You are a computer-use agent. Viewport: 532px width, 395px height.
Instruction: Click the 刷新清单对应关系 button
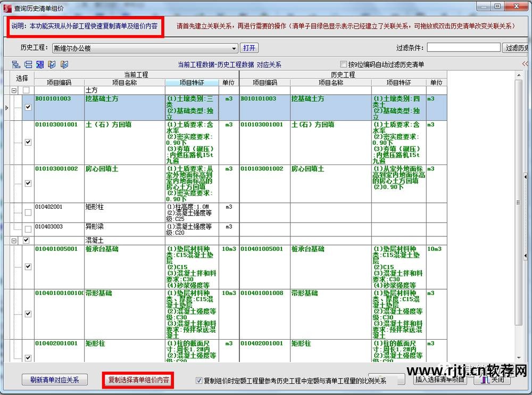(55, 380)
